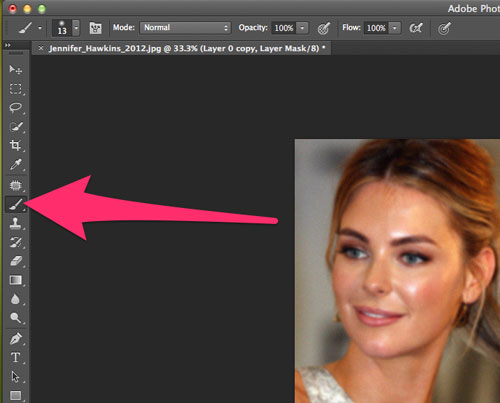Enable airbrush-style build-up effects
The image size is (500, 403).
[416, 28]
